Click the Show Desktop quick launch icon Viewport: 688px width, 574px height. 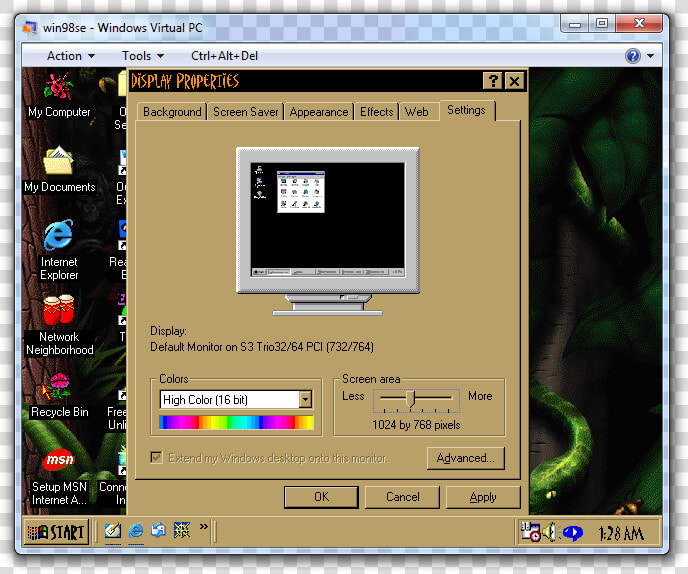click(x=113, y=531)
